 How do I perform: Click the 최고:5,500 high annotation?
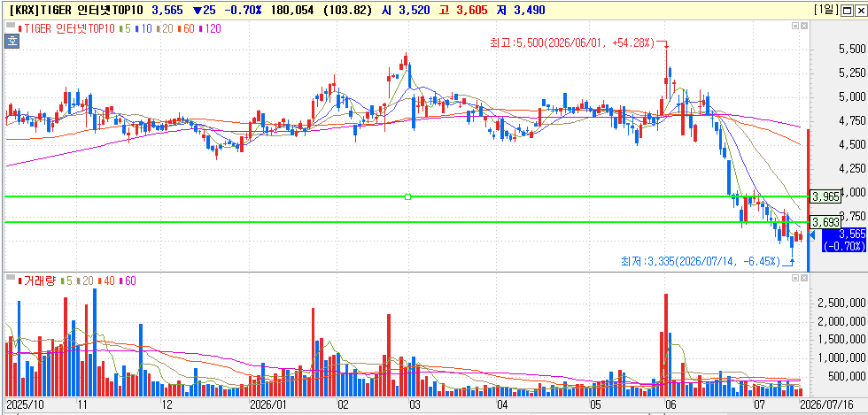[572, 42]
